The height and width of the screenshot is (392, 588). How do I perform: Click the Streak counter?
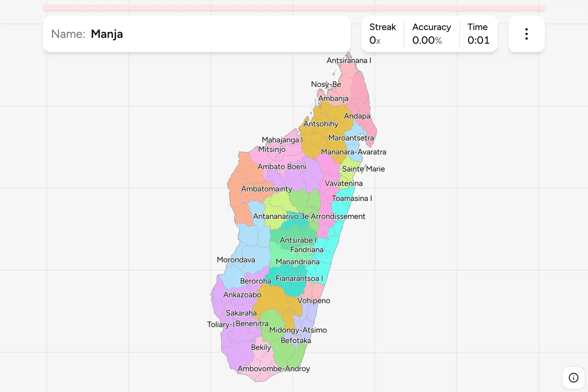(x=383, y=34)
